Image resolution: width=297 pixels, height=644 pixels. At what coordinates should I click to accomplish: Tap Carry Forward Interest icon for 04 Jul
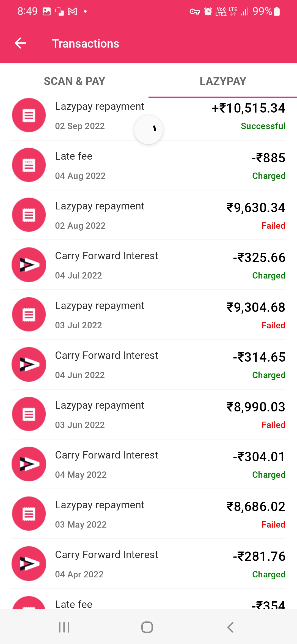(x=29, y=265)
